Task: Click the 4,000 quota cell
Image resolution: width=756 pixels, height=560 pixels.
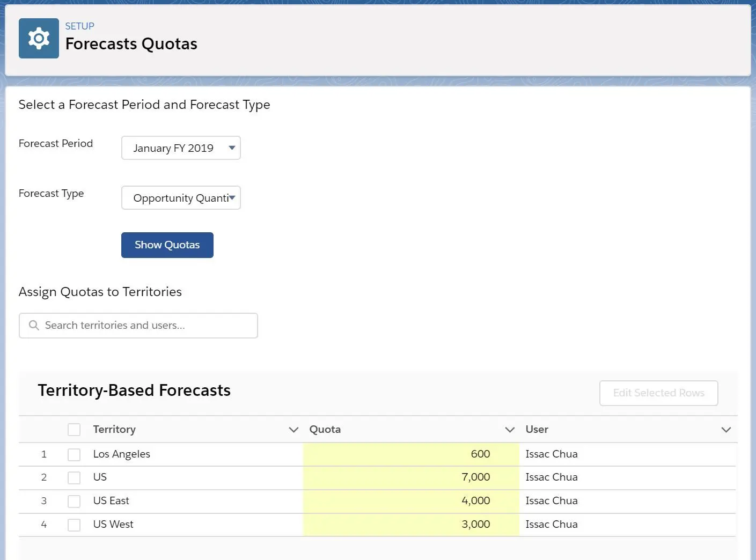Action: coord(411,501)
